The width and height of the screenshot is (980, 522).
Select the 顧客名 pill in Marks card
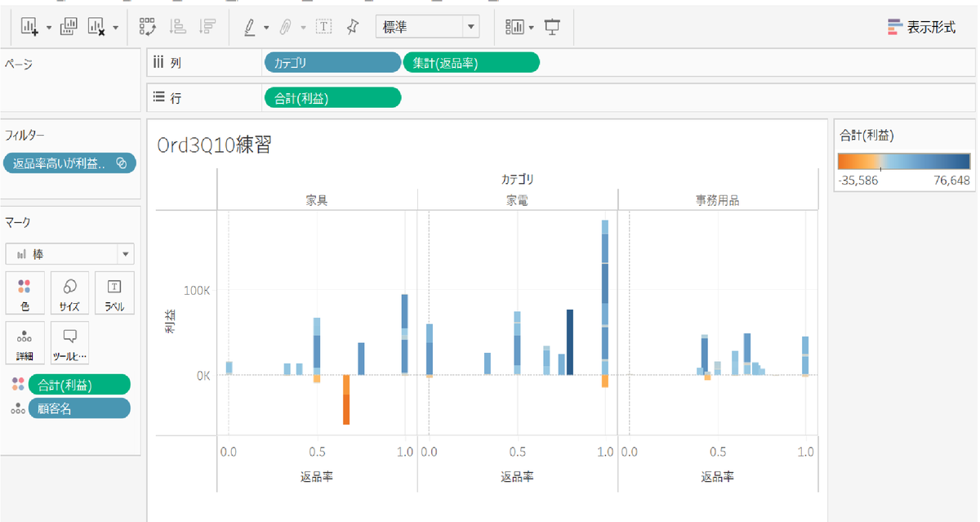point(79,408)
